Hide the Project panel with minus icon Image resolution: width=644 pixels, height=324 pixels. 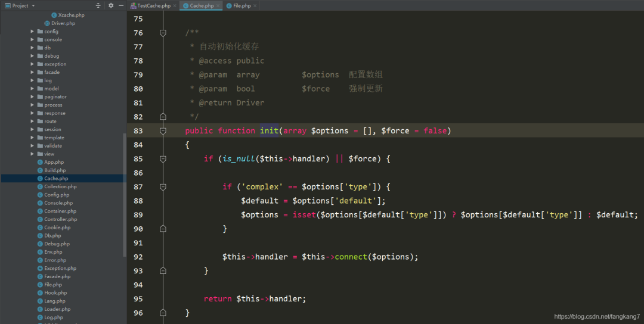click(x=120, y=5)
